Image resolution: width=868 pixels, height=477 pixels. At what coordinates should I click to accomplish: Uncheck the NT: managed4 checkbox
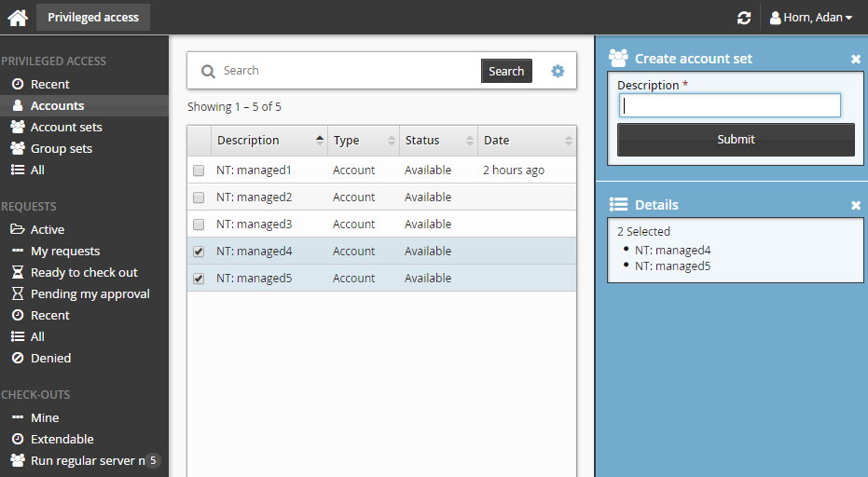click(x=199, y=252)
